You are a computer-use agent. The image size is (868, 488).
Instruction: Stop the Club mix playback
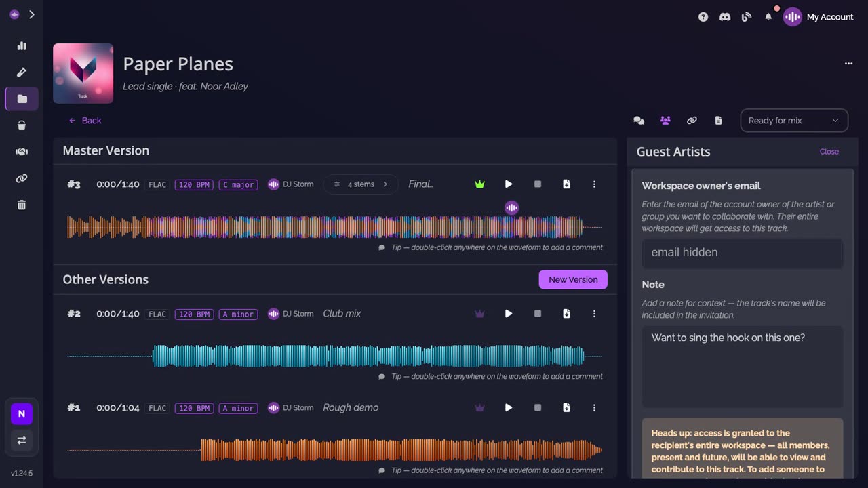(x=538, y=314)
